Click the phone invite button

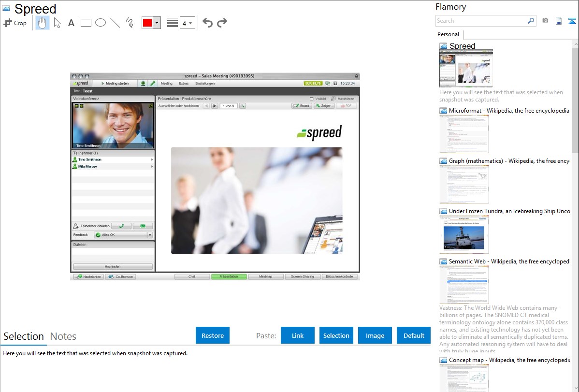tap(121, 226)
